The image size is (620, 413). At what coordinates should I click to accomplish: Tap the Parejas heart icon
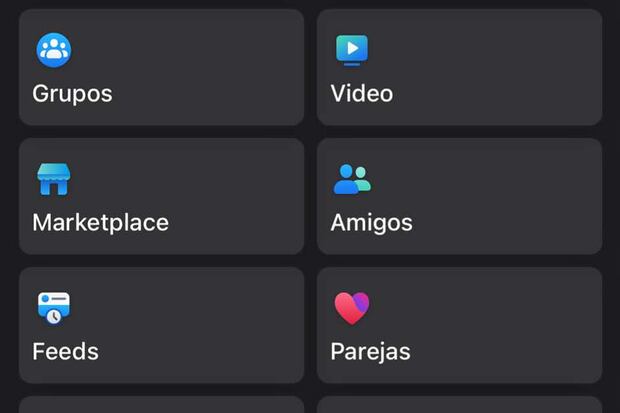coord(351,308)
